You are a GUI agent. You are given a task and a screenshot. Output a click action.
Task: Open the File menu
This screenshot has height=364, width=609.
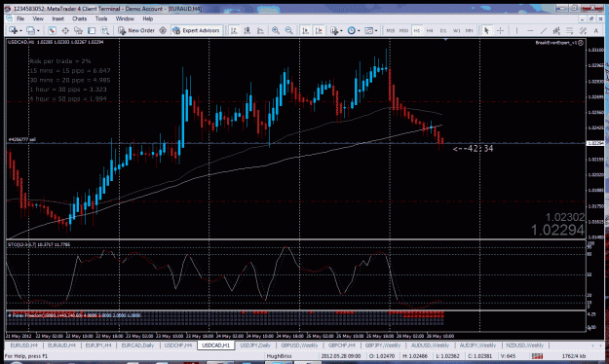[x=20, y=18]
